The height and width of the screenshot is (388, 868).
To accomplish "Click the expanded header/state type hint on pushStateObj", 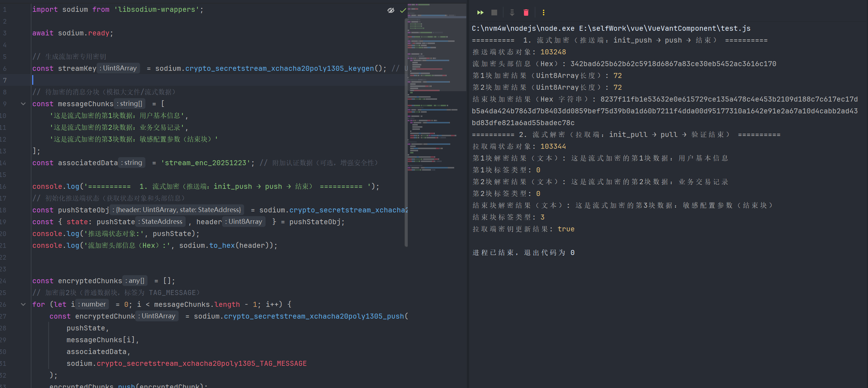I will click(178, 210).
